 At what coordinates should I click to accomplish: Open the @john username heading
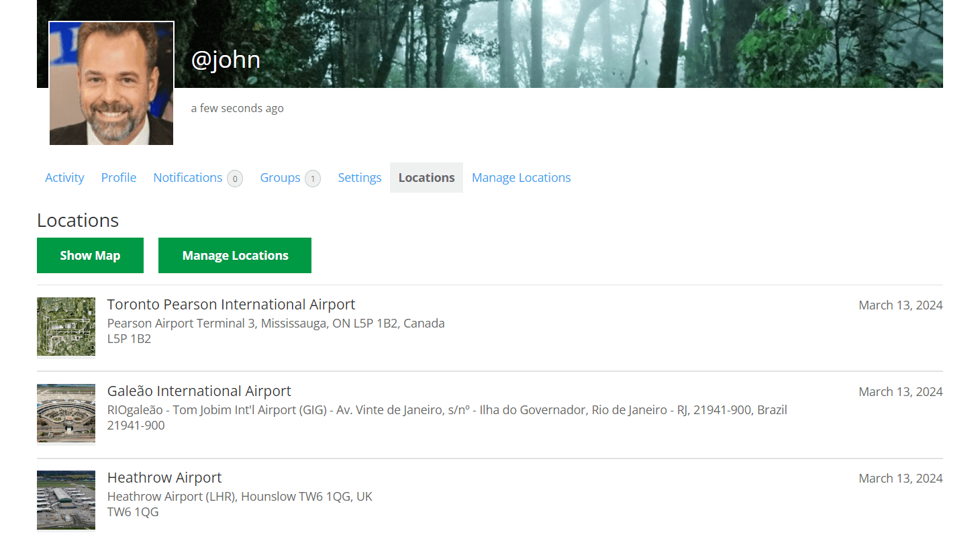pos(226,60)
